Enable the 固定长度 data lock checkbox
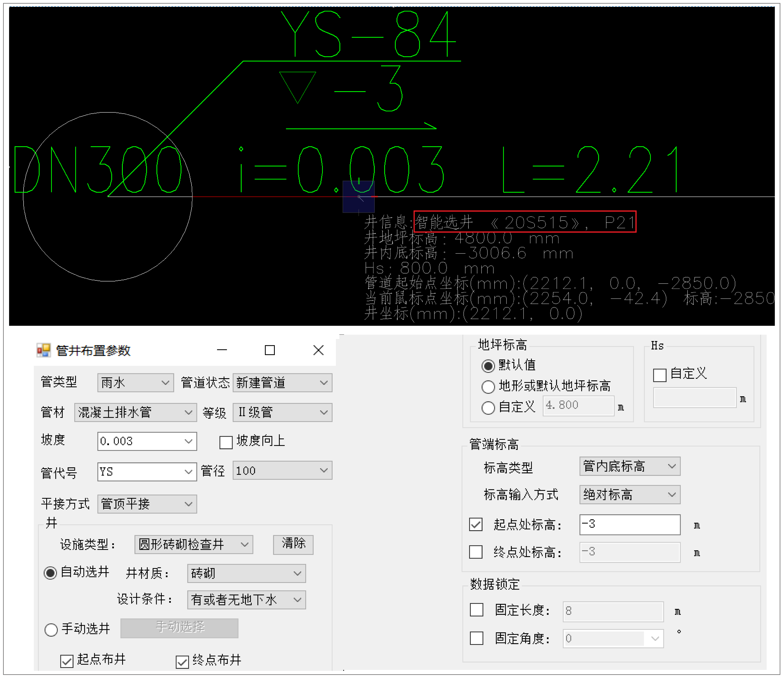 (x=476, y=610)
